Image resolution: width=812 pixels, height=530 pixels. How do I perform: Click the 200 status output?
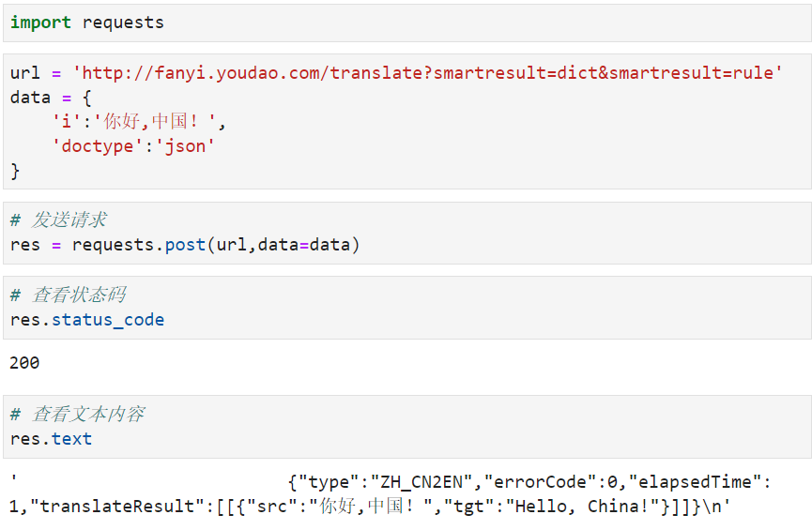point(25,362)
